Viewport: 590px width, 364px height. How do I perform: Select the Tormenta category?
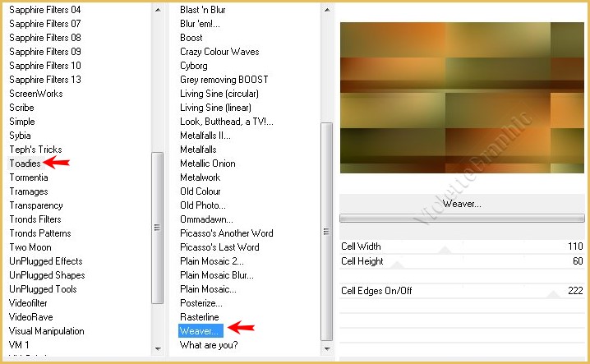tap(29, 177)
